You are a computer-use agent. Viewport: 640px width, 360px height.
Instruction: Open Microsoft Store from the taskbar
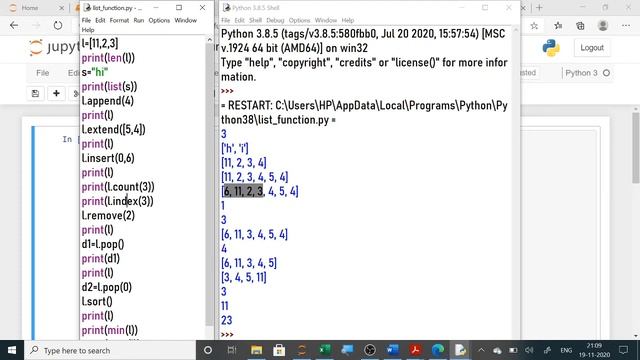[279, 350]
